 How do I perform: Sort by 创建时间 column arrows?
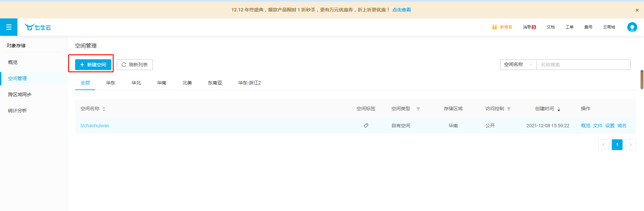pos(559,109)
